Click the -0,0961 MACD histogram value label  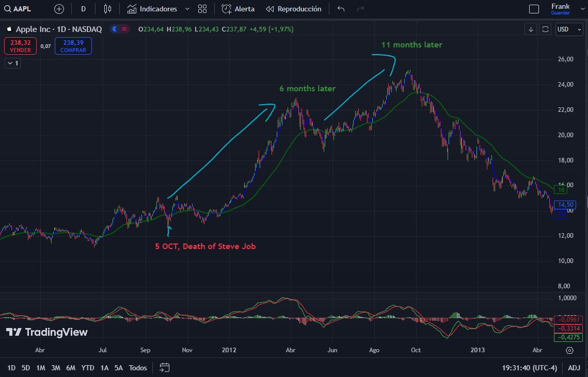[x=568, y=320]
